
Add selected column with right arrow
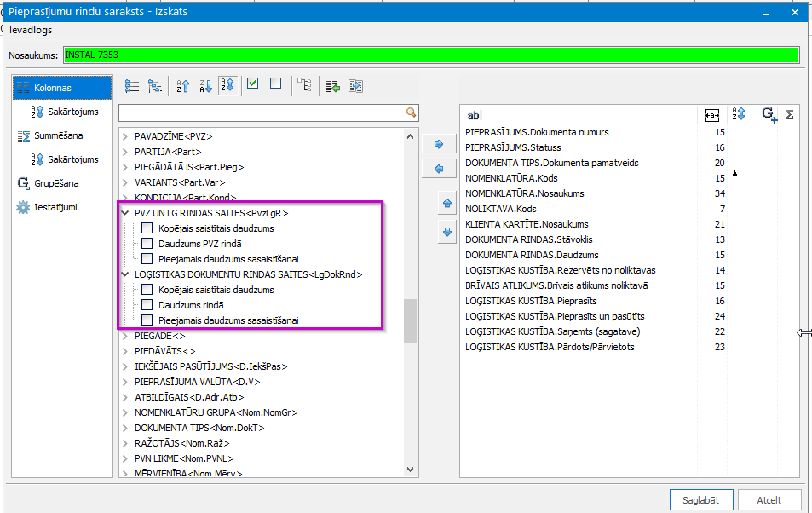439,144
